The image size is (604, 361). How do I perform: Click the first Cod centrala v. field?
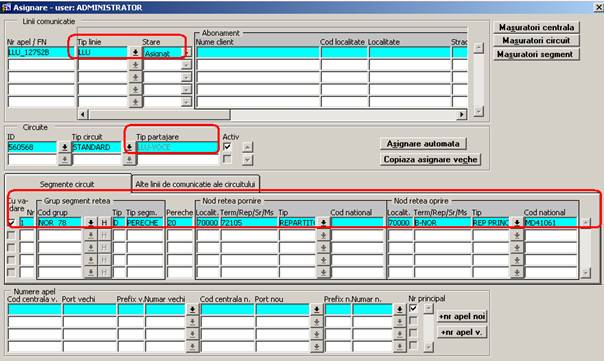[34, 309]
